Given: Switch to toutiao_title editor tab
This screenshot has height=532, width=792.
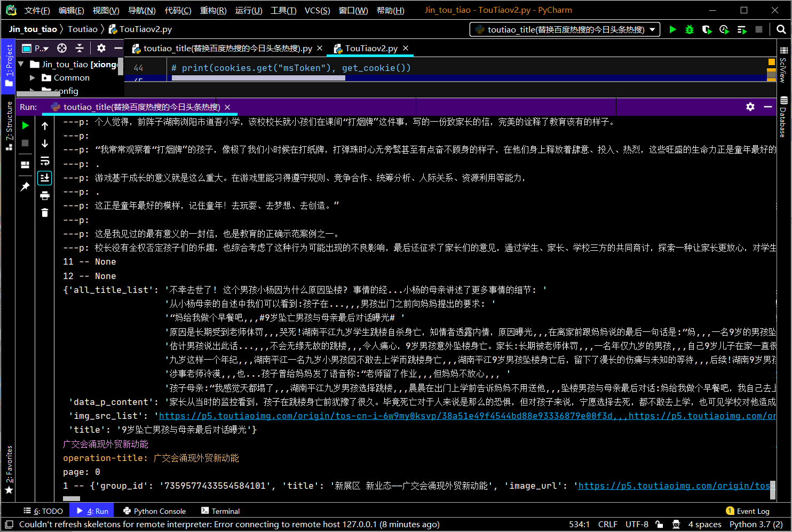Looking at the screenshot, I should coord(227,49).
